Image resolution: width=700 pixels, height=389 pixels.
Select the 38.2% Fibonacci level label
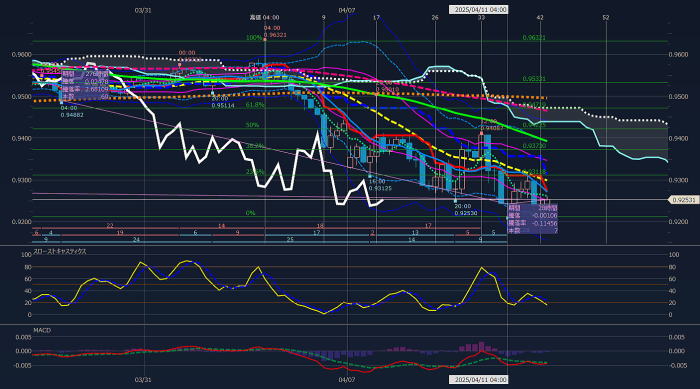(255, 146)
